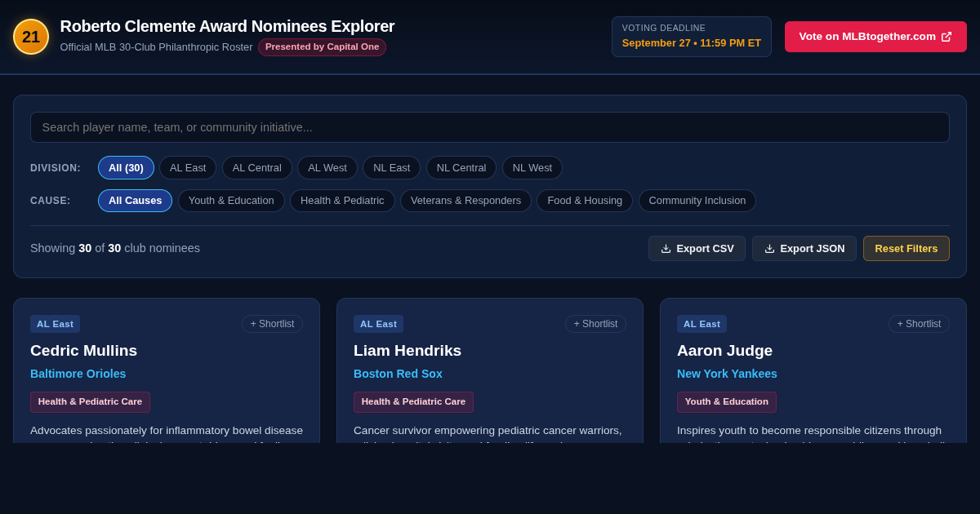
Task: Click the Roberto Clemente Award Nominees Explorer title
Action: coord(227,26)
